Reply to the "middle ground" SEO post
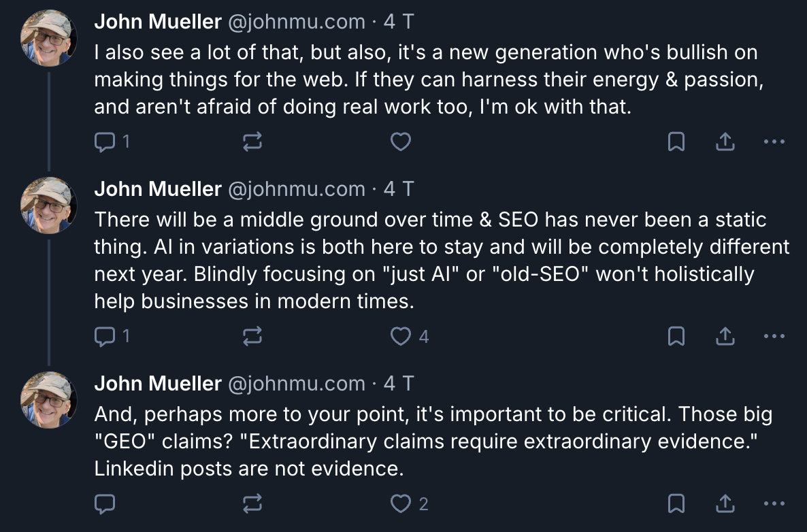The image size is (807, 532). (x=104, y=336)
